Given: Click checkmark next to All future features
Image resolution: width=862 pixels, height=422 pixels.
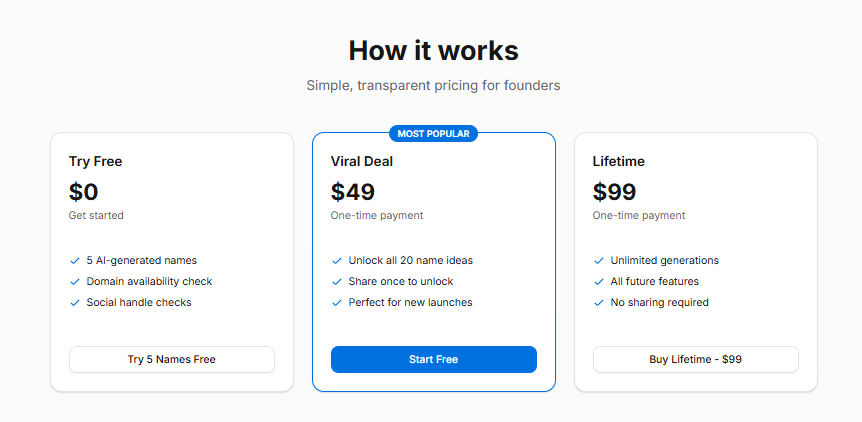Looking at the screenshot, I should [x=599, y=282].
